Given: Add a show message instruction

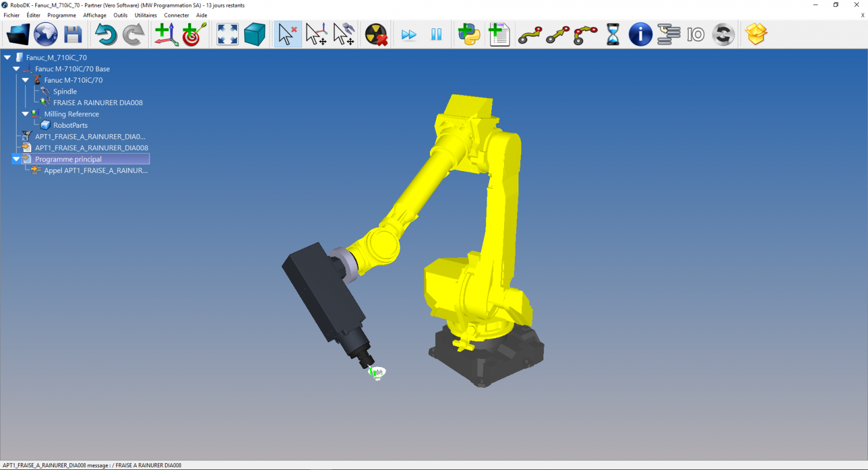Looking at the screenshot, I should (x=641, y=35).
